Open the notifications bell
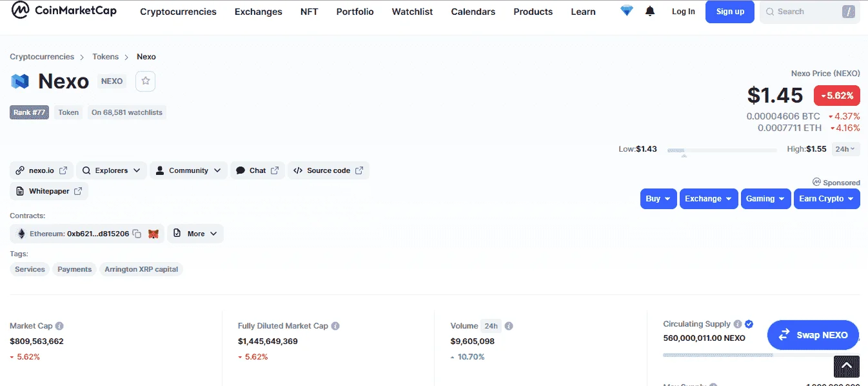 tap(650, 12)
